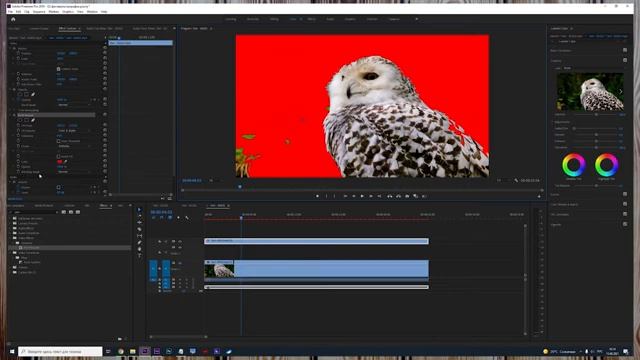The image size is (640, 360).
Task: Click New Custom Bin icon in Effects panel
Action: click(x=120, y=339)
